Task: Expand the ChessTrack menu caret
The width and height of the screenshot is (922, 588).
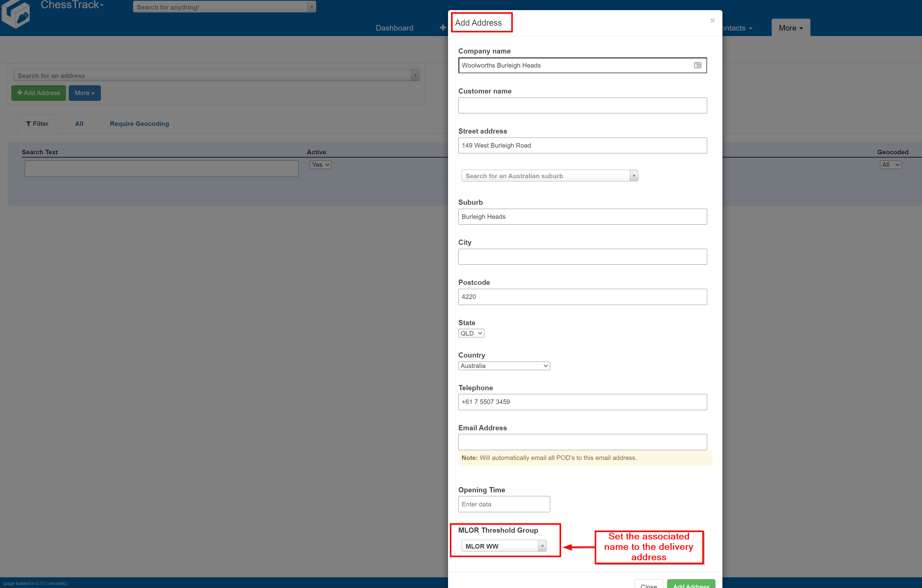Action: (101, 5)
